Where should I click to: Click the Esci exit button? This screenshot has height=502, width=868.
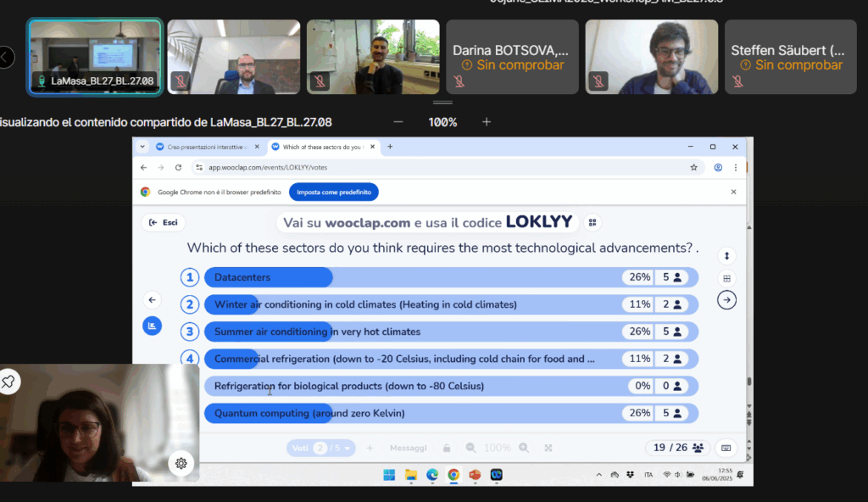click(164, 222)
